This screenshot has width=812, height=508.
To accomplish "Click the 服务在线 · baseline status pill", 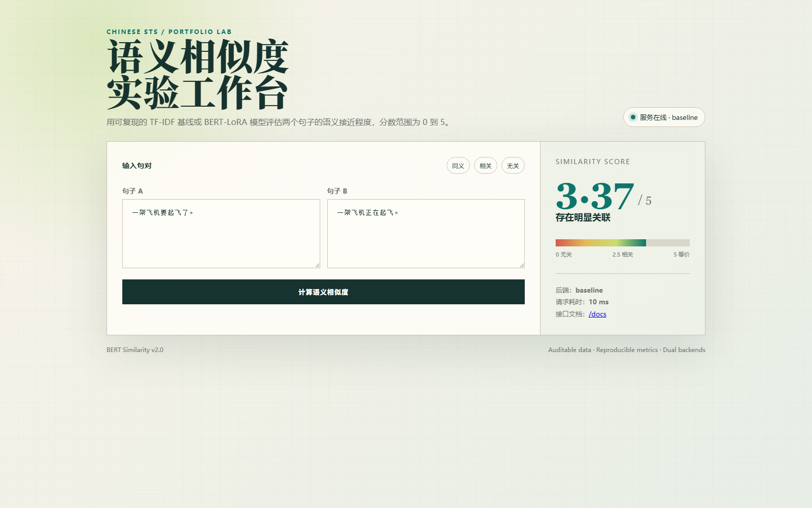I will point(664,117).
